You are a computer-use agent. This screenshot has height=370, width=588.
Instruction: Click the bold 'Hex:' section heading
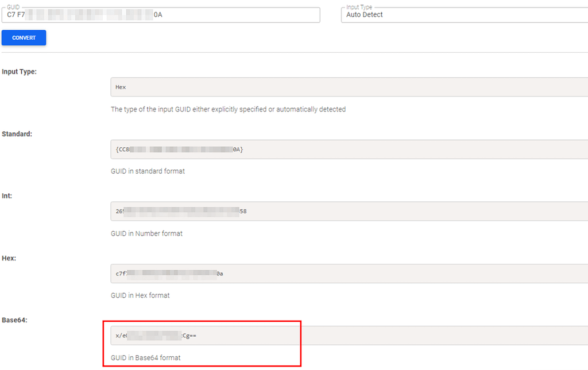(x=9, y=258)
